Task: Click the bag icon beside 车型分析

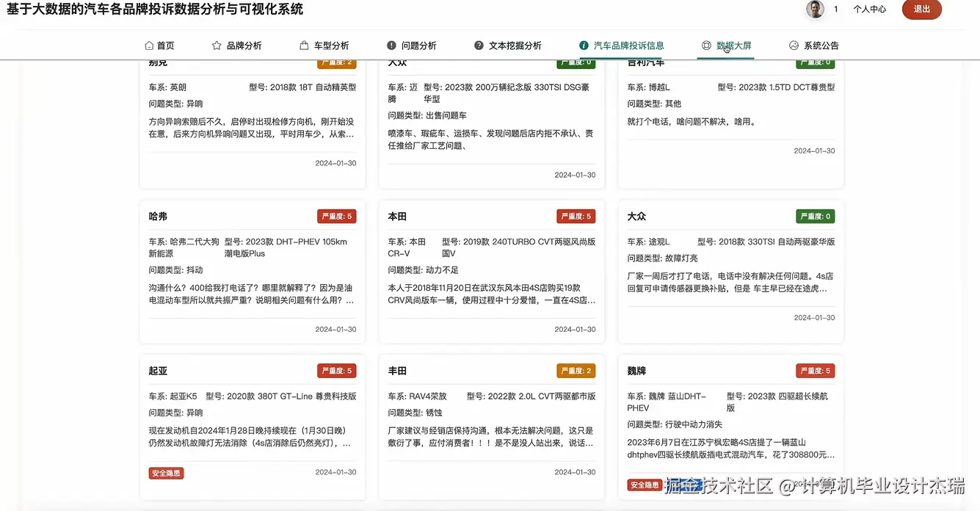Action: pyautogui.click(x=304, y=46)
